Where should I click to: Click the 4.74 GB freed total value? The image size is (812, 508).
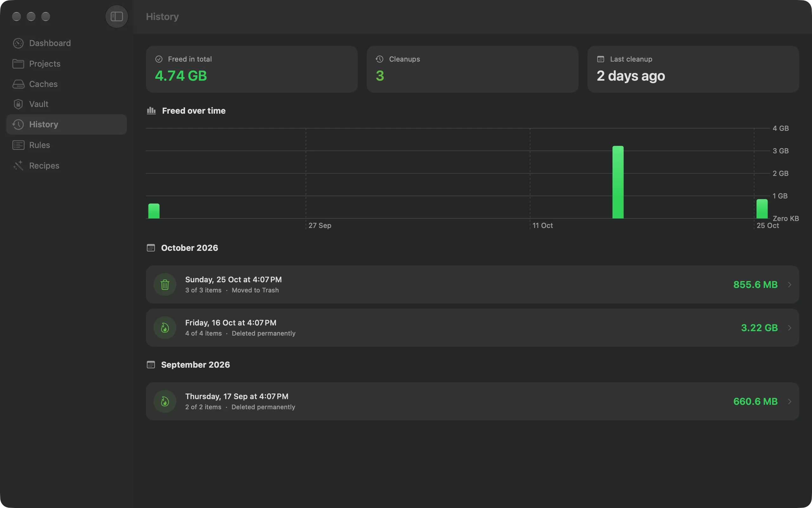[181, 76]
